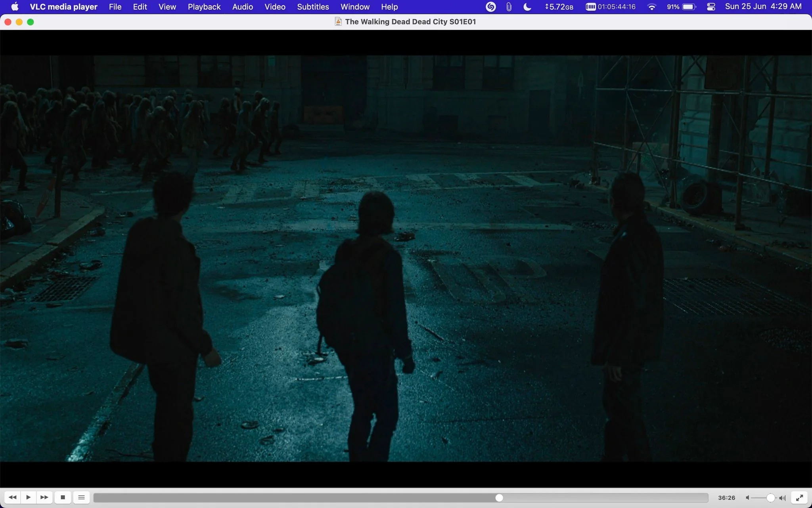This screenshot has width=812, height=508.
Task: Open the Apple menu
Action: pyautogui.click(x=15, y=7)
